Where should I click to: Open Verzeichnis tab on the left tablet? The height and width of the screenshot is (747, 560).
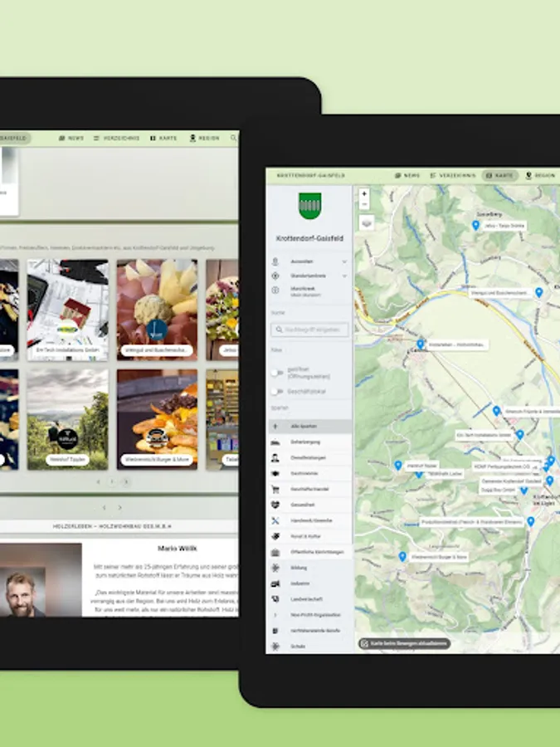pos(117,138)
